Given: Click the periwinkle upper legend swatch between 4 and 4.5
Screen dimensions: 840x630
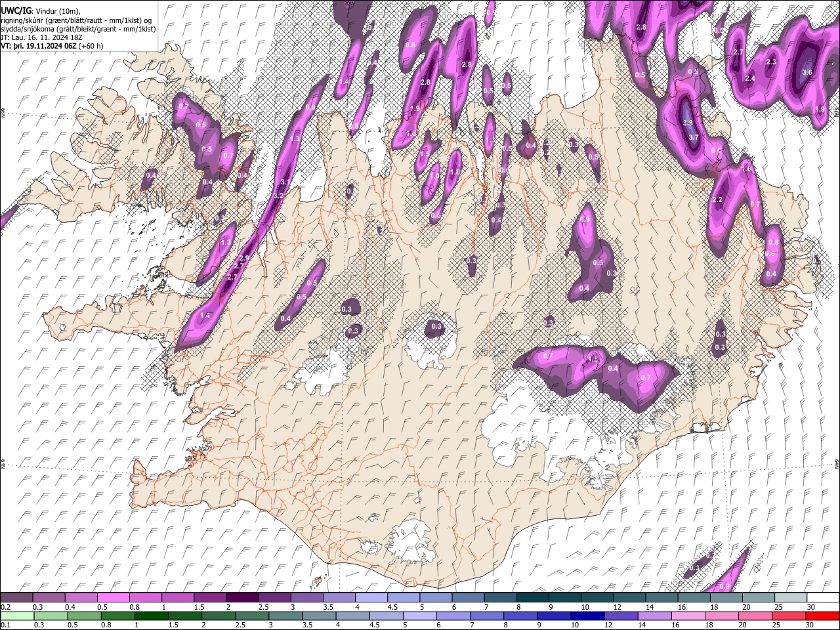Looking at the screenshot, I should tap(371, 597).
